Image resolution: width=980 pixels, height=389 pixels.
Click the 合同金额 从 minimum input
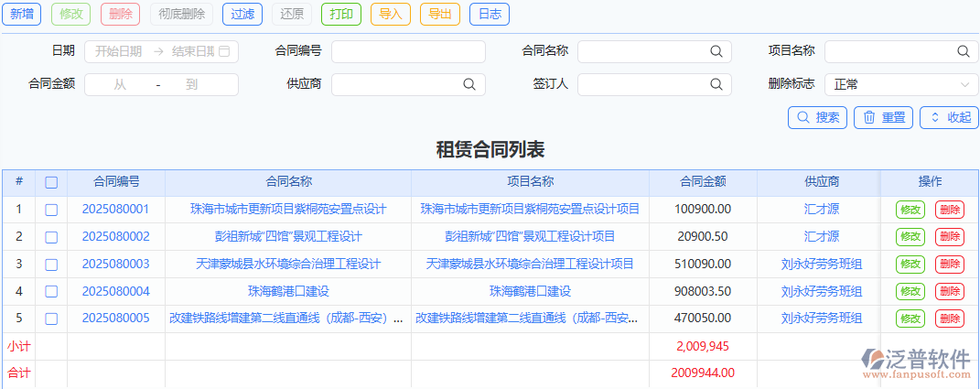(x=120, y=84)
